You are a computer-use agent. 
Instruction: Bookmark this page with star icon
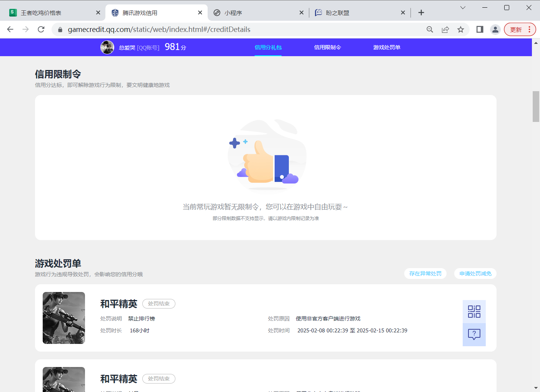(461, 30)
